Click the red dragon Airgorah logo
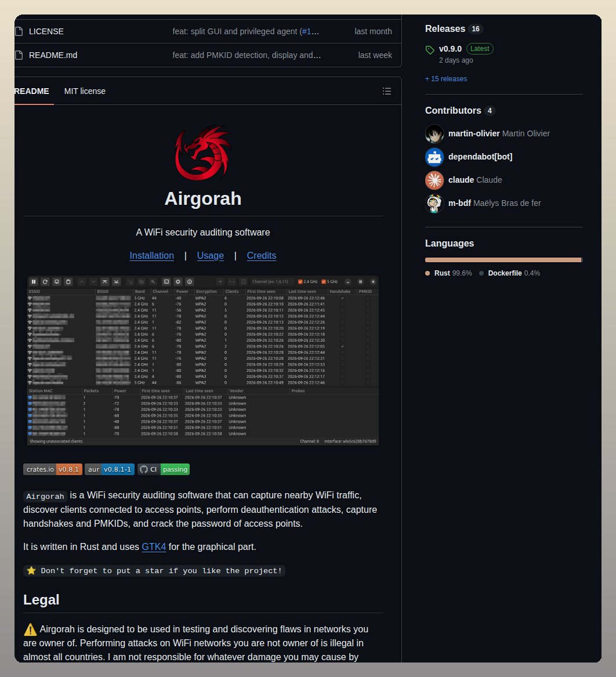Viewport: 616px width, 677px height. 203,153
